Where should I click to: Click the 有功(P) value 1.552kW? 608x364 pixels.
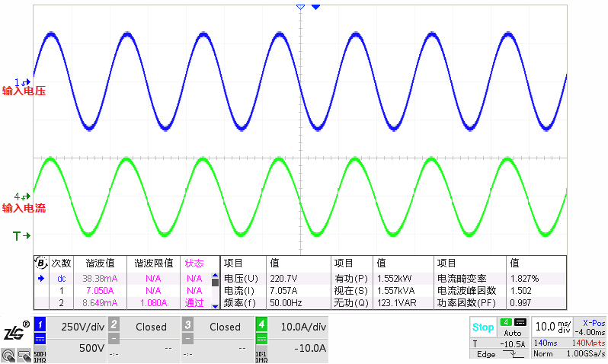coord(395,278)
